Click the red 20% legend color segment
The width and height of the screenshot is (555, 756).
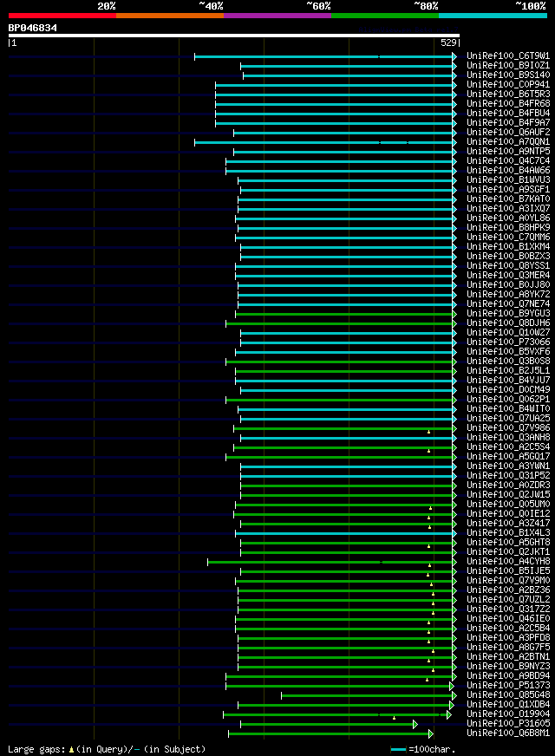(62, 16)
